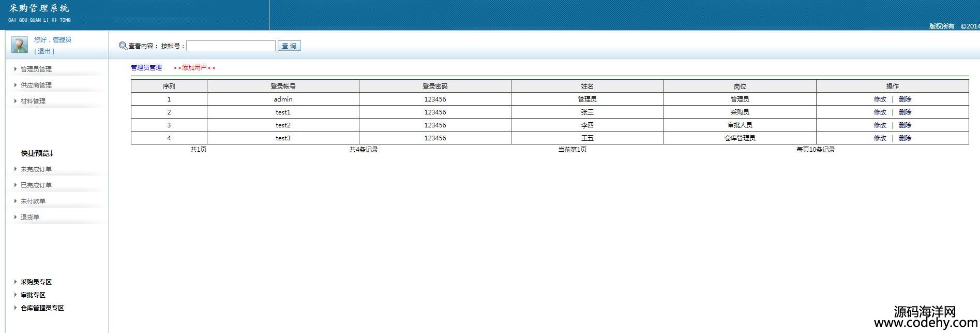Open the 退货单 list
Image resolution: width=980 pixels, height=333 pixels.
click(29, 218)
